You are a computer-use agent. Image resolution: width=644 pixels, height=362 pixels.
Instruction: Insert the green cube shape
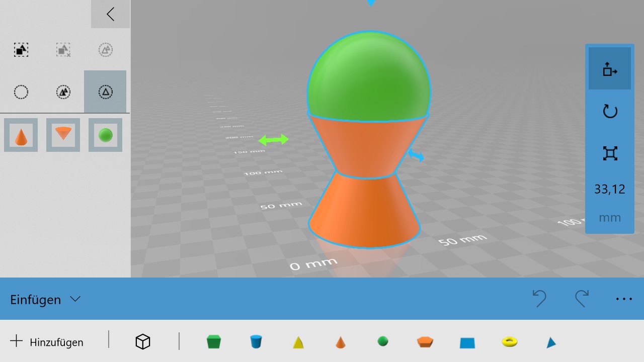[214, 342]
